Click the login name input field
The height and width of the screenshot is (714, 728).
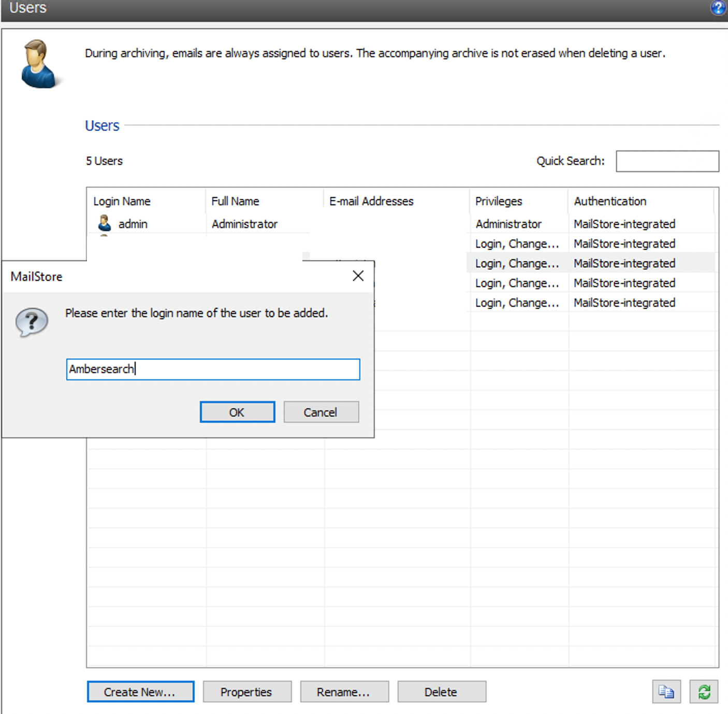[213, 369]
